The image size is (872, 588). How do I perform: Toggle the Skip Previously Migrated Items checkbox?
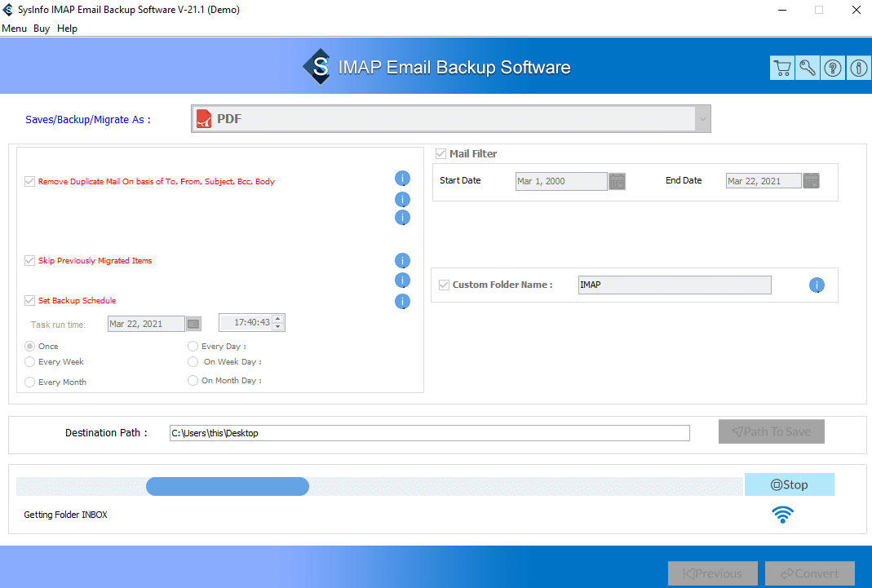(x=30, y=261)
